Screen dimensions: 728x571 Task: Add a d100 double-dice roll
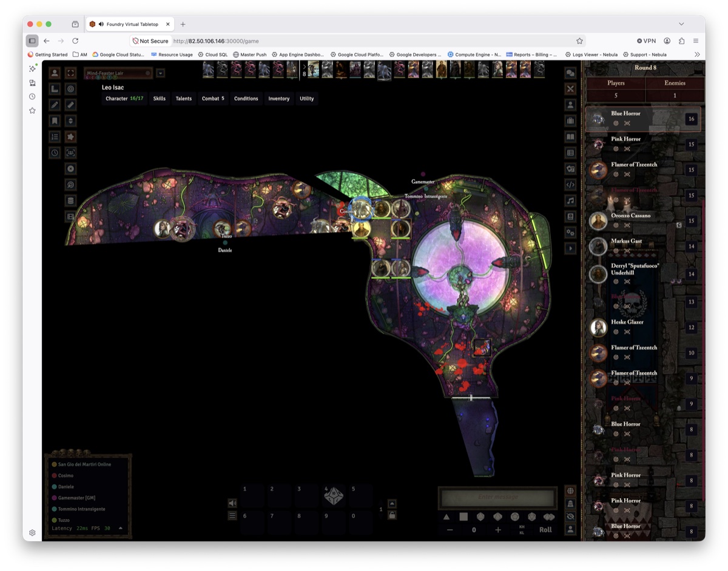coord(549,517)
